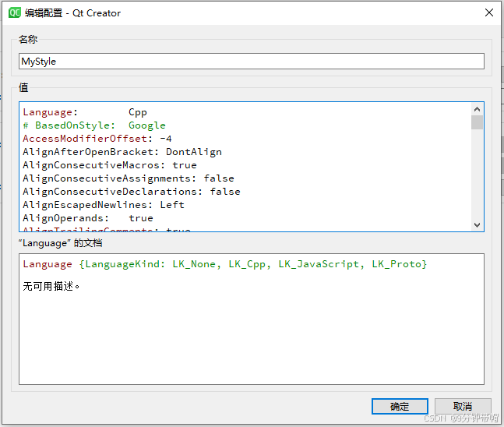Confirm with the 确定 button
Viewport: 504px width, 427px height.
tap(400, 407)
